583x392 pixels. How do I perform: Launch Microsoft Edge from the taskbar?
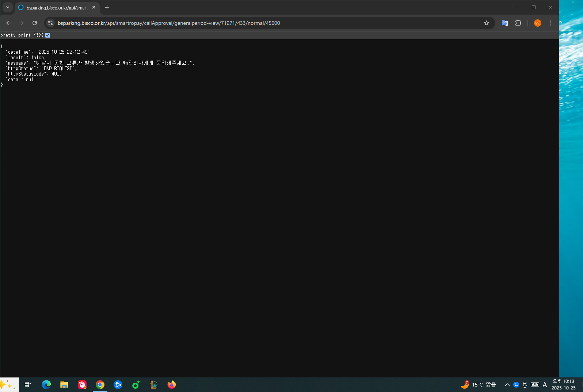[46, 385]
